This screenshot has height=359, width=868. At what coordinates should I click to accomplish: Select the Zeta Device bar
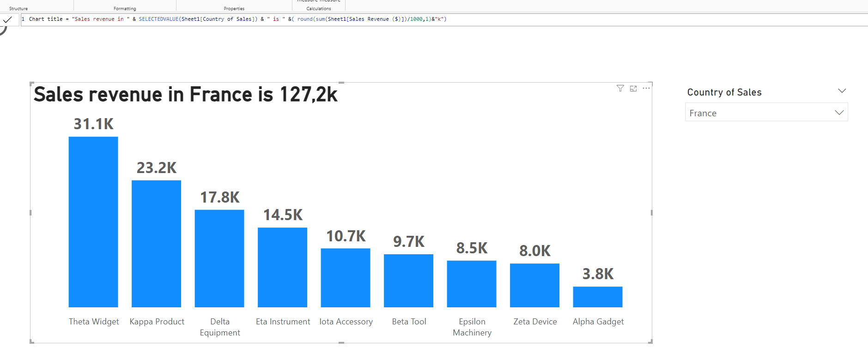pyautogui.click(x=534, y=285)
